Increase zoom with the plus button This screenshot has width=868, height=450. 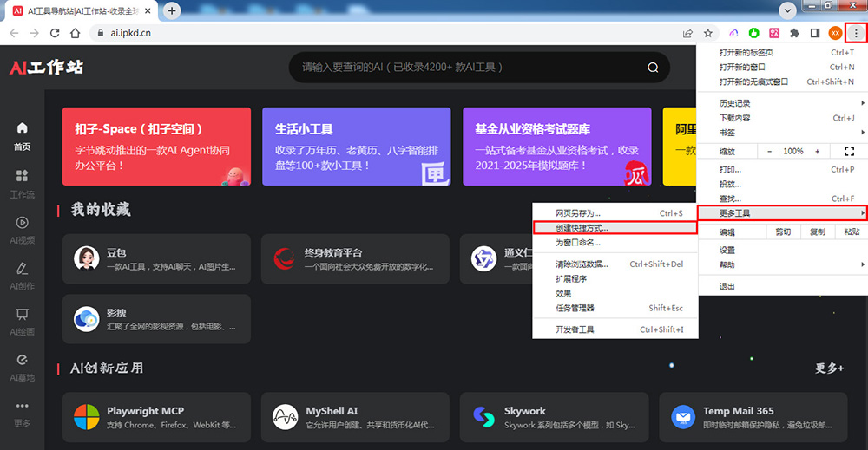click(817, 151)
